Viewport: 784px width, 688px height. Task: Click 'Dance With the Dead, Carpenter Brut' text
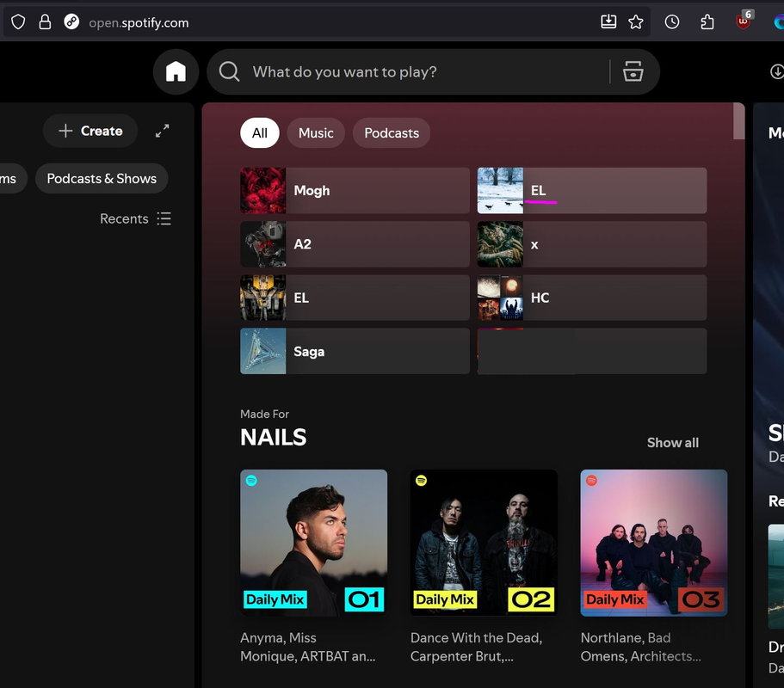[x=476, y=647]
